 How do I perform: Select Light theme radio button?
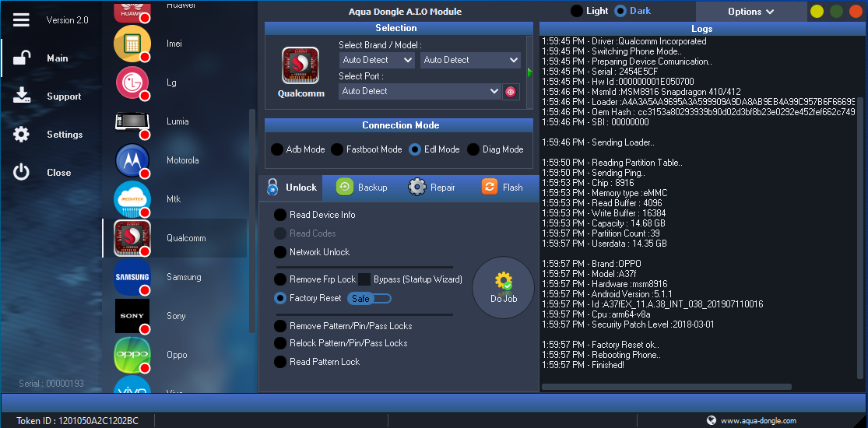click(x=576, y=11)
